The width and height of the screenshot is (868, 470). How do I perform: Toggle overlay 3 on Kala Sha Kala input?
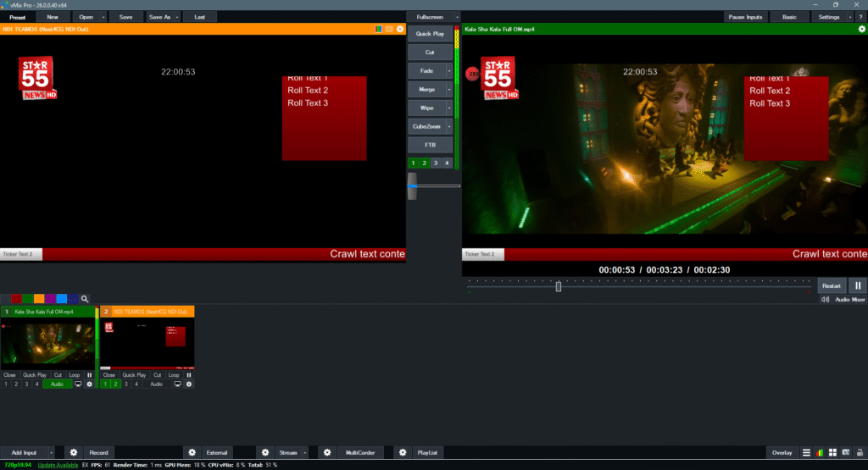26,384
